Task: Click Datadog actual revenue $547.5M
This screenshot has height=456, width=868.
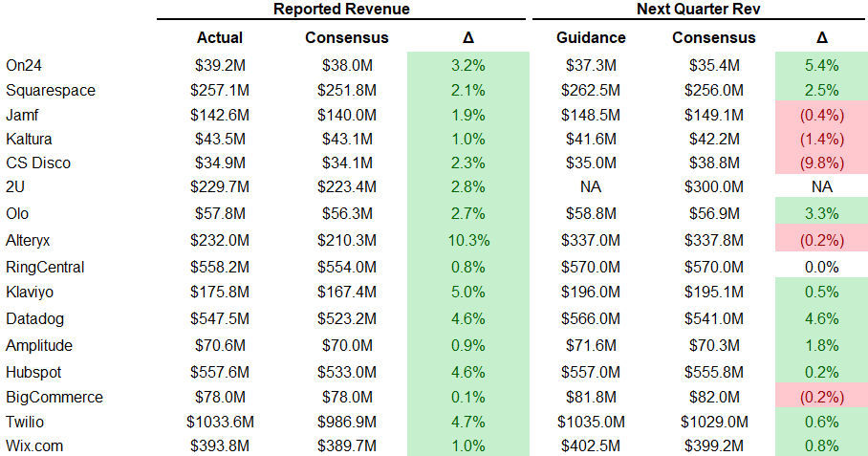Action: coord(220,318)
